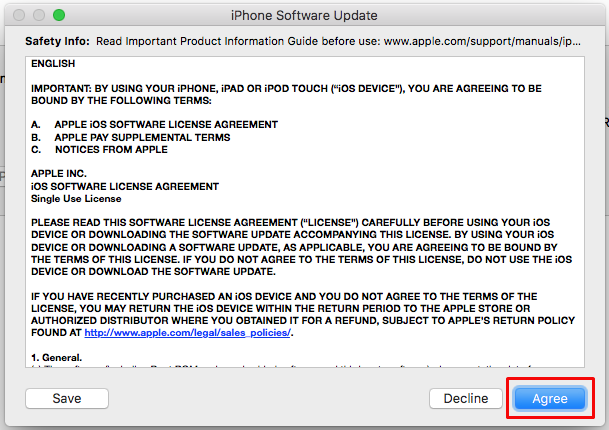Click the 'ENGLISH' heading in the license
609x430 pixels.
click(53, 63)
